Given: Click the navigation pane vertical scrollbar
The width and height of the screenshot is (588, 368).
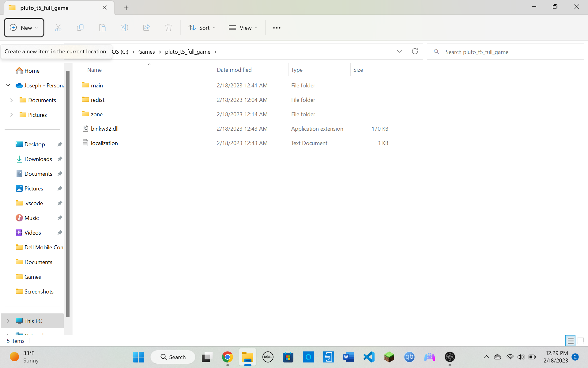Looking at the screenshot, I should tap(68, 194).
